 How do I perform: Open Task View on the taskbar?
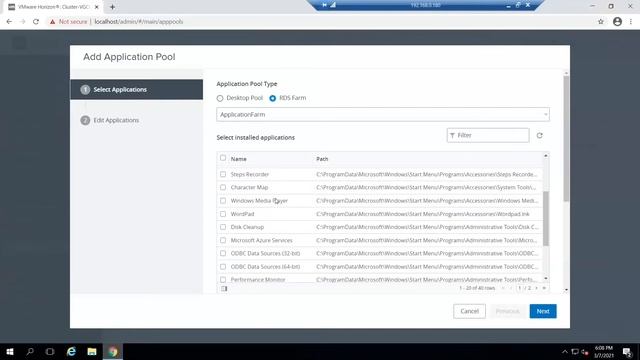[x=50, y=351]
